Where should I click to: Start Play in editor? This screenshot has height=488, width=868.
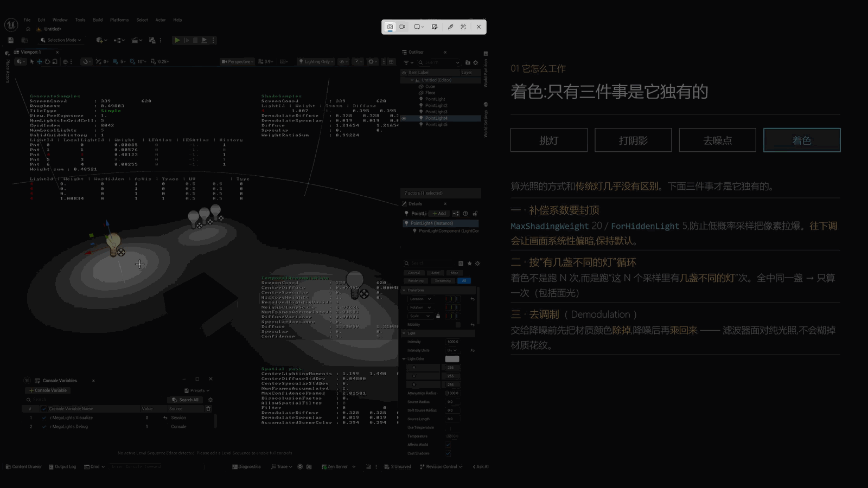click(x=177, y=40)
